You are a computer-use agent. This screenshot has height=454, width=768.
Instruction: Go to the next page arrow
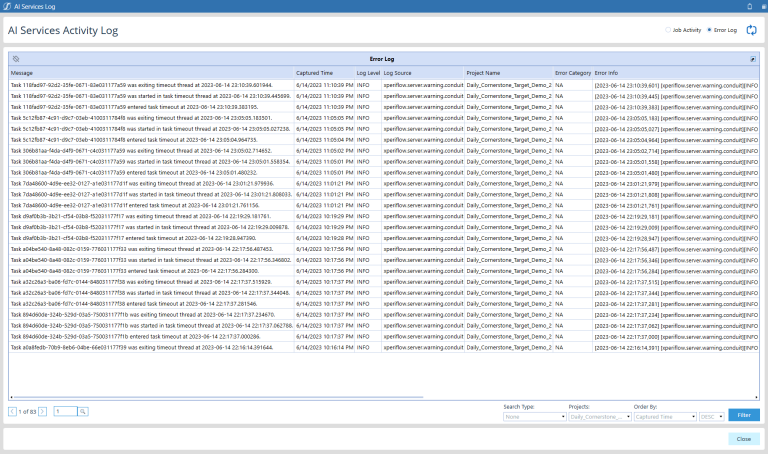click(x=43, y=411)
